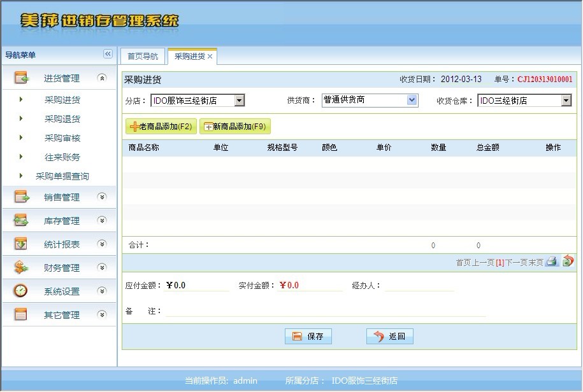Click the 当前操作员: admin status text

pyautogui.click(x=221, y=381)
